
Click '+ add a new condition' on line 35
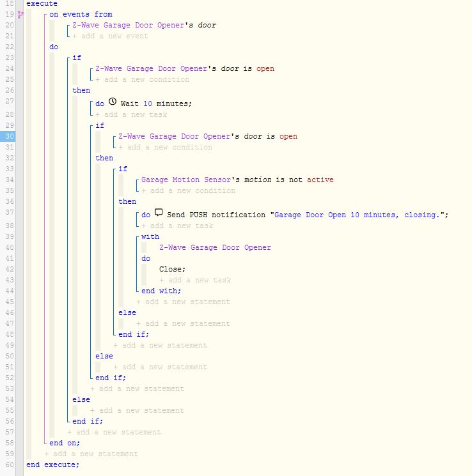click(x=188, y=190)
